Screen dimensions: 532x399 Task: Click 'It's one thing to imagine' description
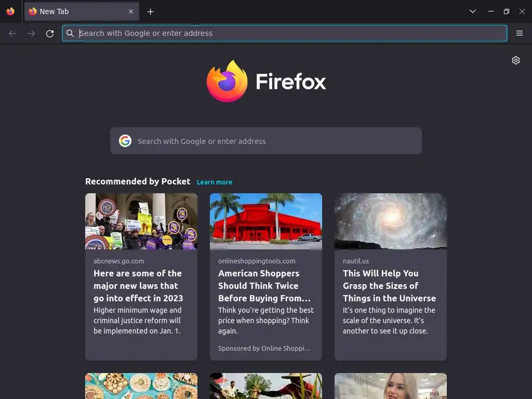[389, 320]
